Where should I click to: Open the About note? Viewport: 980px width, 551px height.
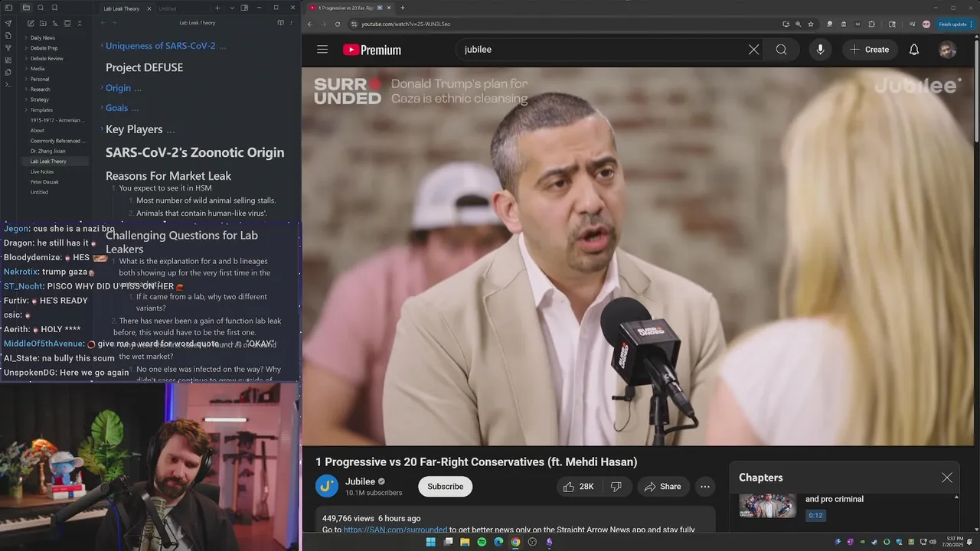38,131
